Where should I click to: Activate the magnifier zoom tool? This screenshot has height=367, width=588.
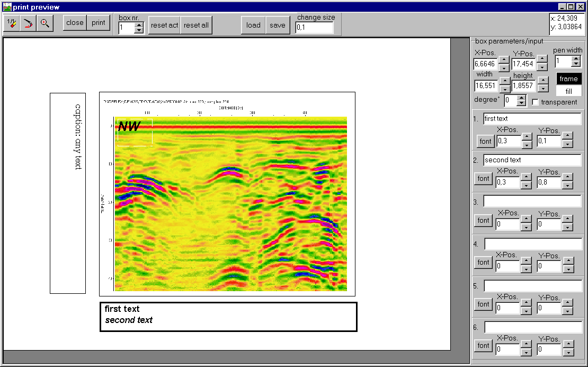pyautogui.click(x=45, y=23)
